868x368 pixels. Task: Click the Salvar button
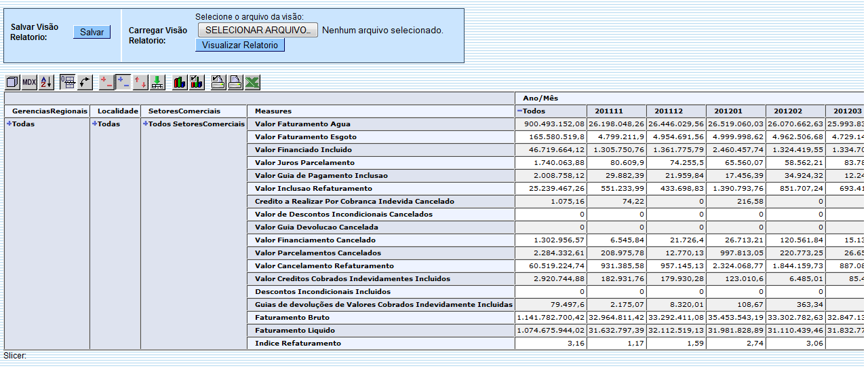click(x=92, y=32)
